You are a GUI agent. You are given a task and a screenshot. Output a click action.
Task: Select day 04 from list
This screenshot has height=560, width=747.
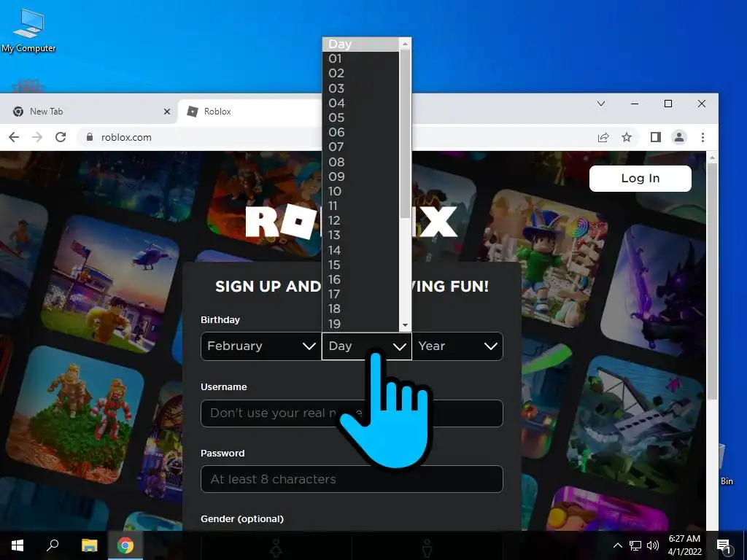click(x=360, y=103)
